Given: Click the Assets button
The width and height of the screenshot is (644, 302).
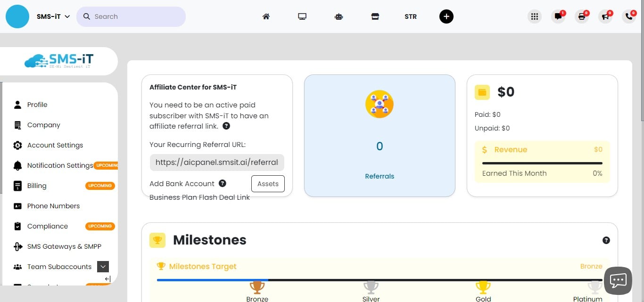Looking at the screenshot, I should 268,184.
